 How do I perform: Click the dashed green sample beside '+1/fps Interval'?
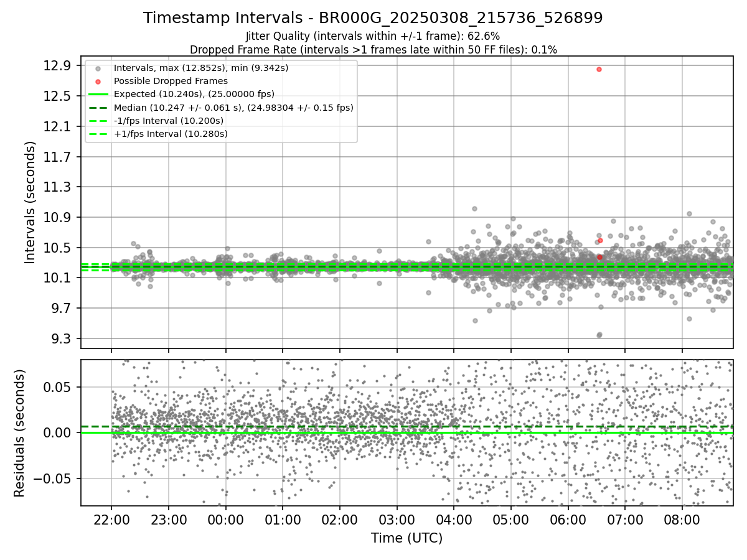(97, 134)
